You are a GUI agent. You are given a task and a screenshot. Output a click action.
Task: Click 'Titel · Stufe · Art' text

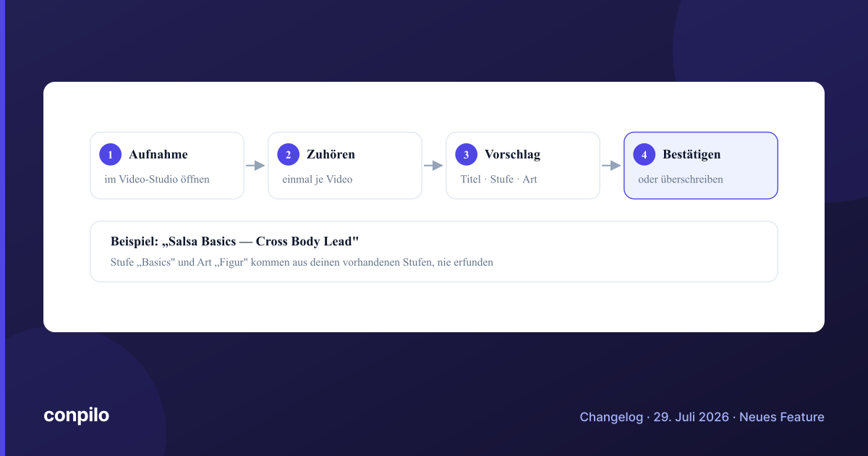click(x=498, y=179)
